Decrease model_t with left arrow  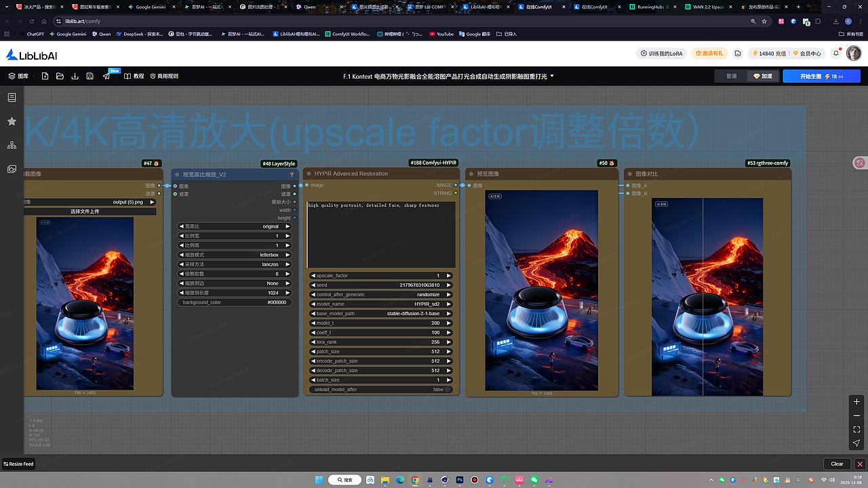[313, 323]
